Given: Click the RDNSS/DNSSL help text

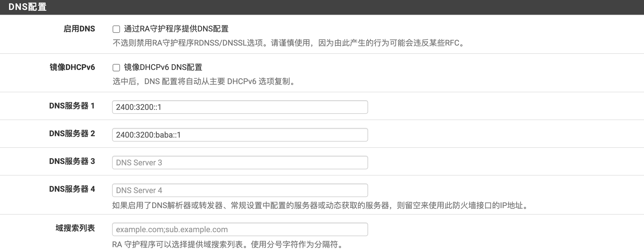Looking at the screenshot, I should pos(289,43).
